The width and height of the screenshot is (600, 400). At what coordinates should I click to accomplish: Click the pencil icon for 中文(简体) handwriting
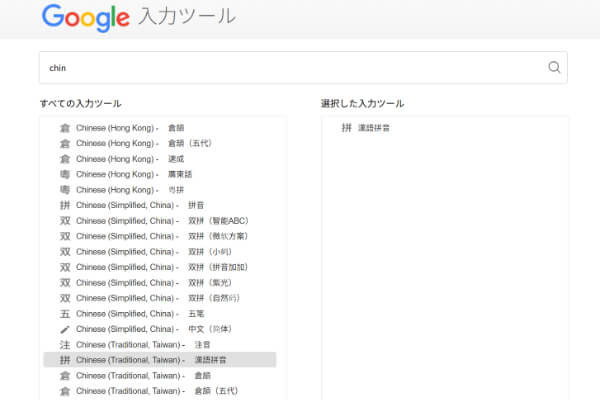(65, 329)
